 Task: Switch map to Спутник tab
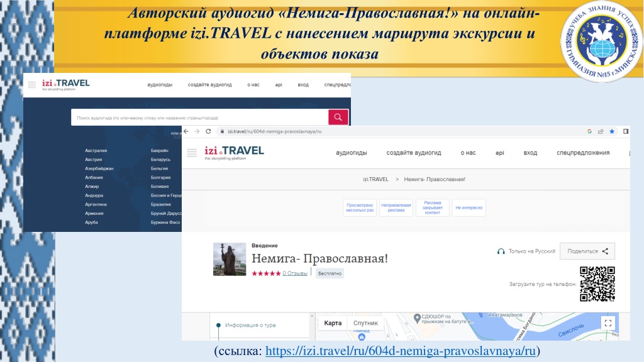[x=365, y=323]
